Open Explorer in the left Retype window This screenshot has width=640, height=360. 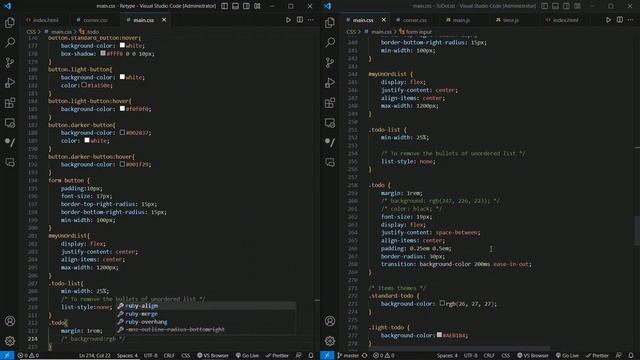tap(10, 22)
